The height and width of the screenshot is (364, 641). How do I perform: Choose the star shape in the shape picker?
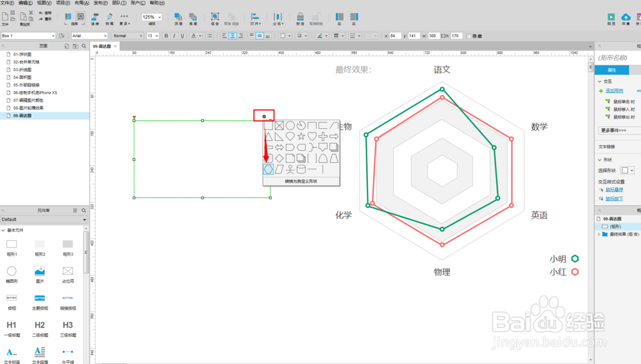tap(301, 136)
